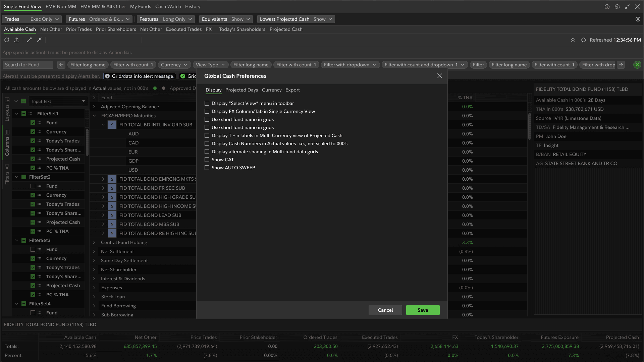Screen dimensions: 644x362
Task: Click the double-chevron collapse icon near Refreshed
Action: click(573, 40)
